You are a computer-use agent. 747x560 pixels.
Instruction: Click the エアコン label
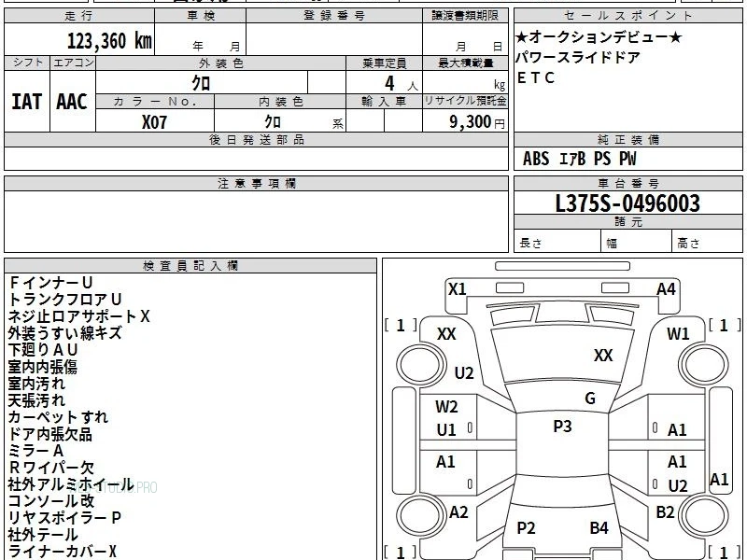[73, 63]
